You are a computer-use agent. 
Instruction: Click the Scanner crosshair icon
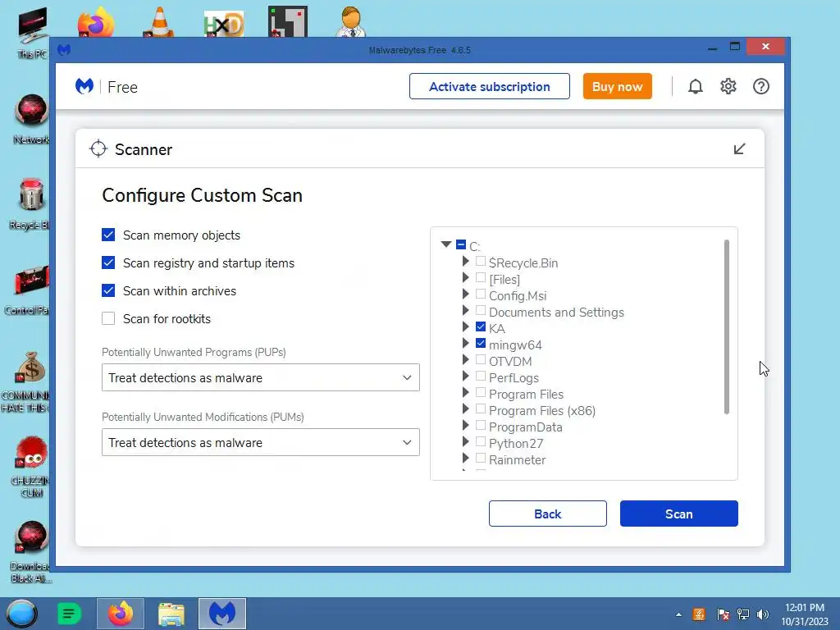tap(98, 149)
